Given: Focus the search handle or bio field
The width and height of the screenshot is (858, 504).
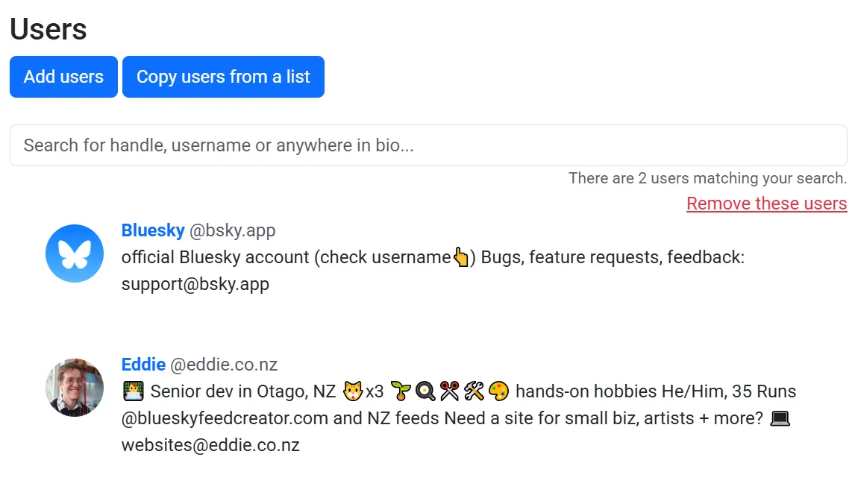Looking at the screenshot, I should point(428,145).
